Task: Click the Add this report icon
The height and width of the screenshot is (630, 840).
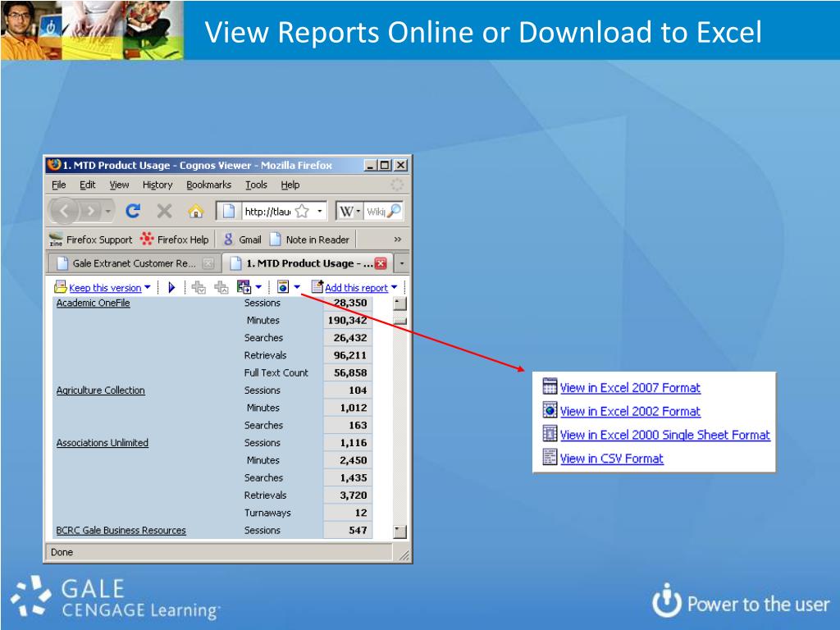Action: tap(317, 286)
